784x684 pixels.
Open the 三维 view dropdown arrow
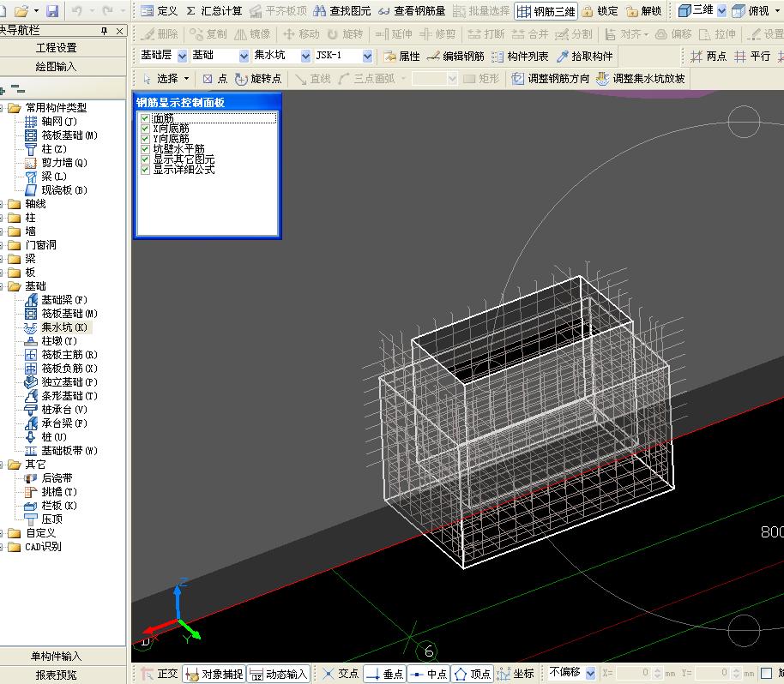[721, 10]
